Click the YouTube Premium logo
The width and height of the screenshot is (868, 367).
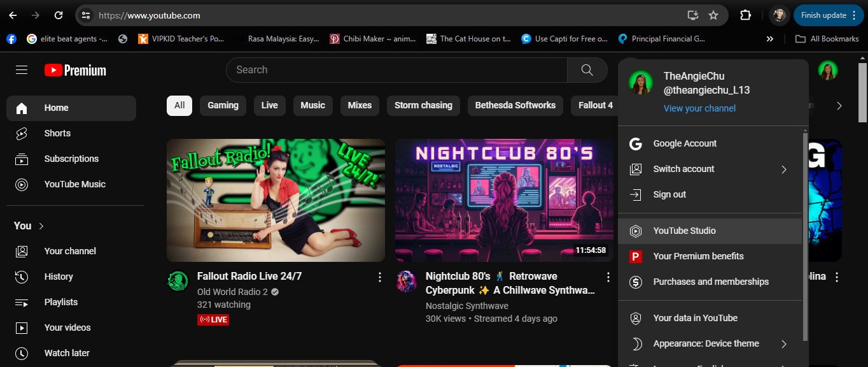coord(75,70)
